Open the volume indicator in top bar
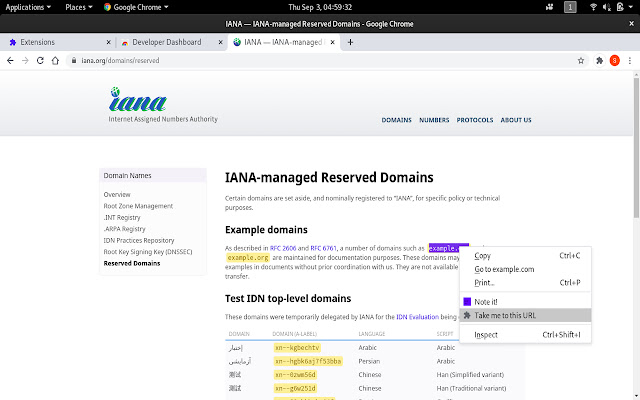640x400 pixels. 607,7
